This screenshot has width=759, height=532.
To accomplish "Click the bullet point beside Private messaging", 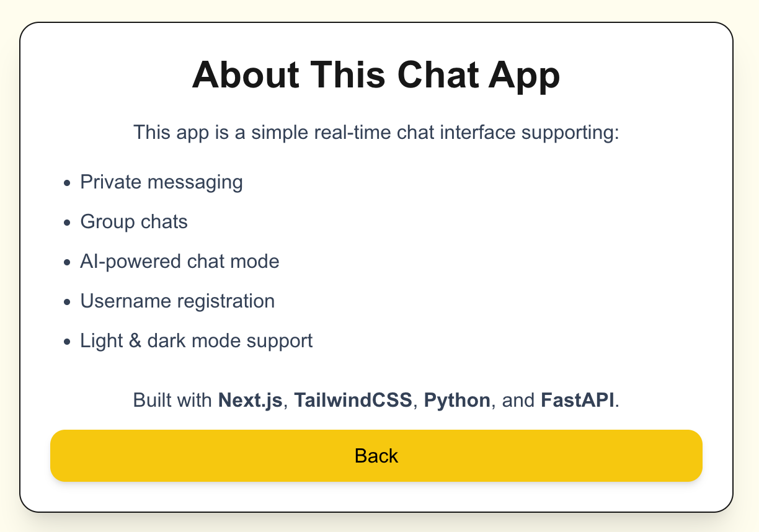I will (66, 182).
